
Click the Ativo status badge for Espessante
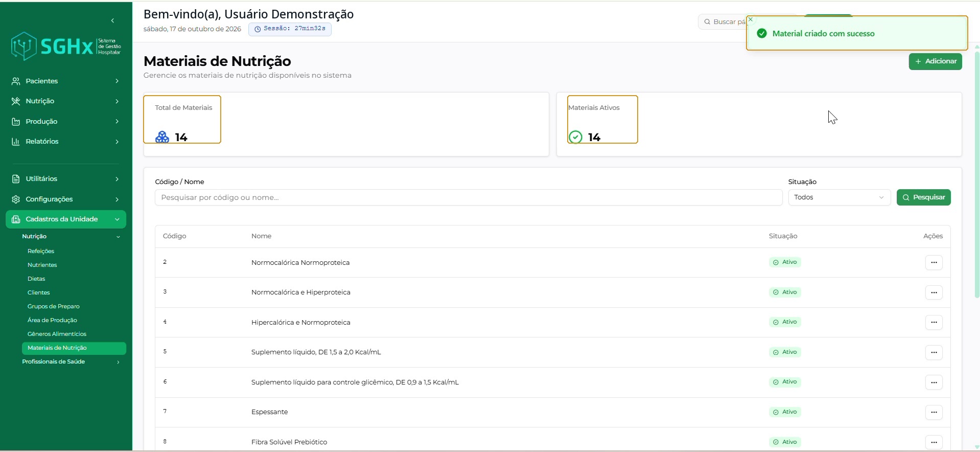(x=785, y=412)
